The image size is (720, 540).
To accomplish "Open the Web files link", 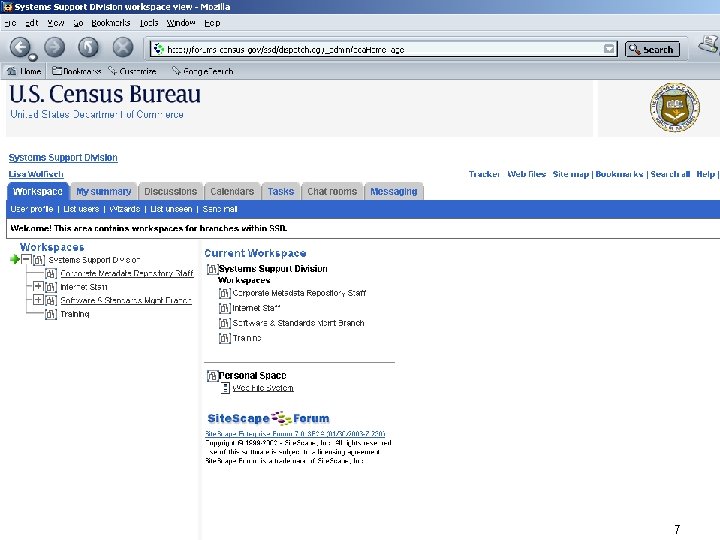I will tap(526, 174).
